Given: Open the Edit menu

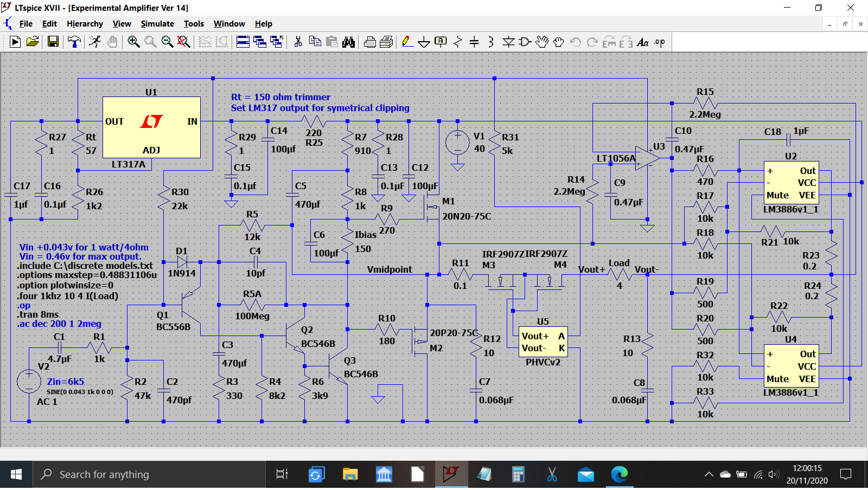Looking at the screenshot, I should (x=49, y=24).
